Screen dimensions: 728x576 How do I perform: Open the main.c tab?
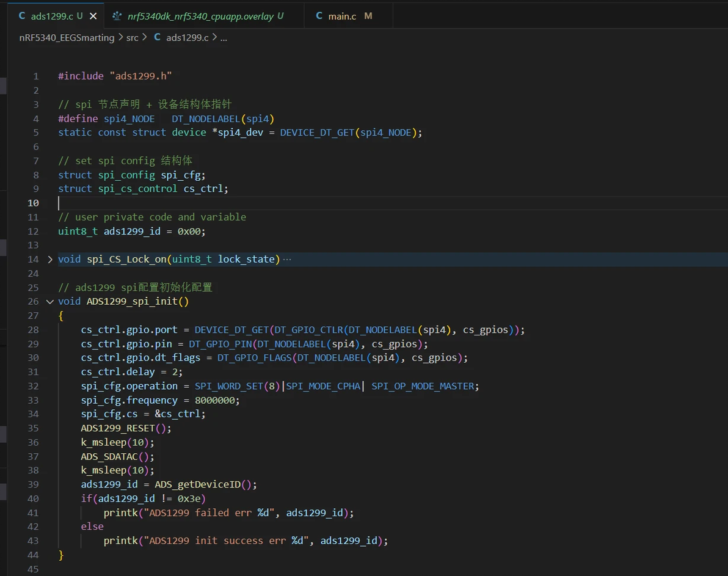(x=342, y=16)
